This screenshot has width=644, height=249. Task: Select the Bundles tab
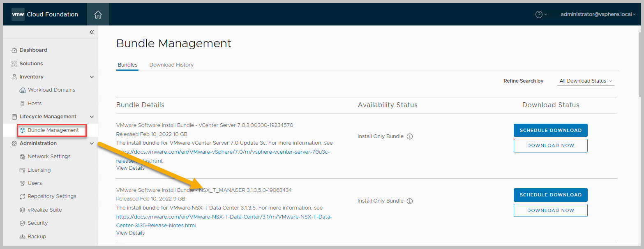click(x=127, y=65)
